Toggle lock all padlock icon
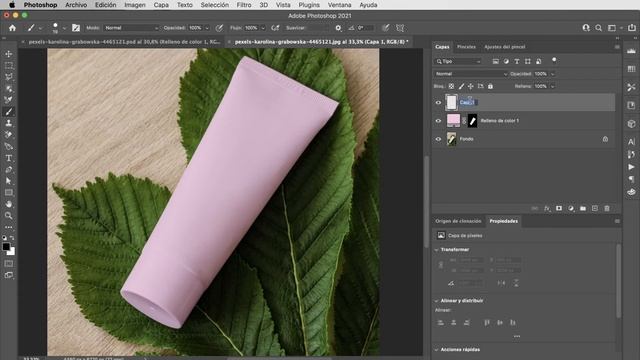The image size is (640, 360). (490, 86)
